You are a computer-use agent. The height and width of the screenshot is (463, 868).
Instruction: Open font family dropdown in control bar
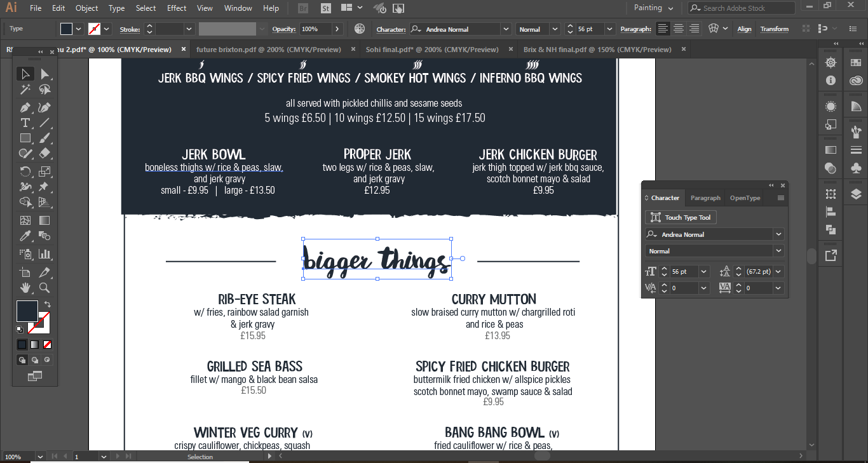tap(506, 29)
